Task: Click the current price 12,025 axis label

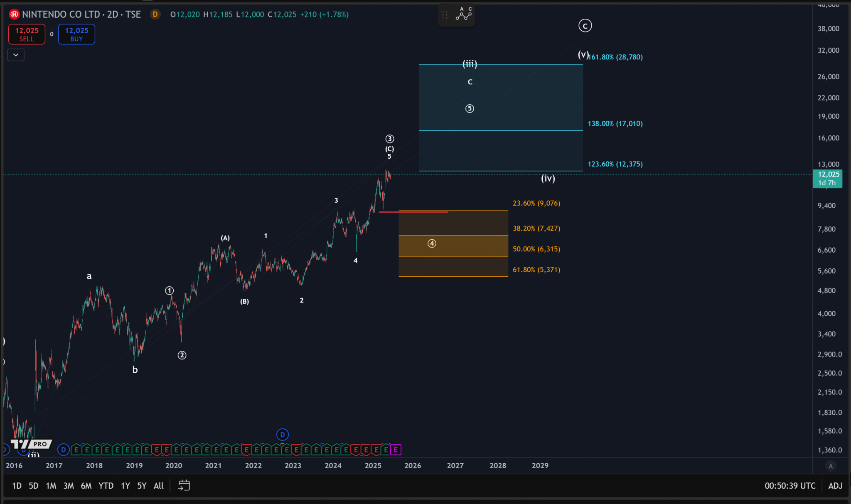Action: [828, 175]
